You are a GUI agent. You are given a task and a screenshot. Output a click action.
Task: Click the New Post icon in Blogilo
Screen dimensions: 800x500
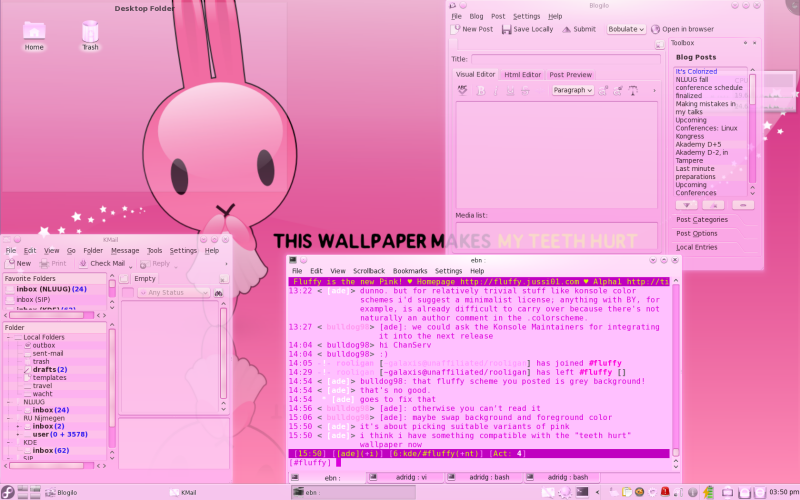[455, 30]
